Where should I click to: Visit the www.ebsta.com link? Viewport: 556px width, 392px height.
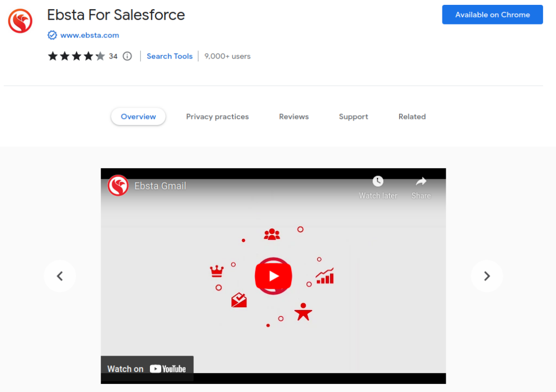click(89, 35)
